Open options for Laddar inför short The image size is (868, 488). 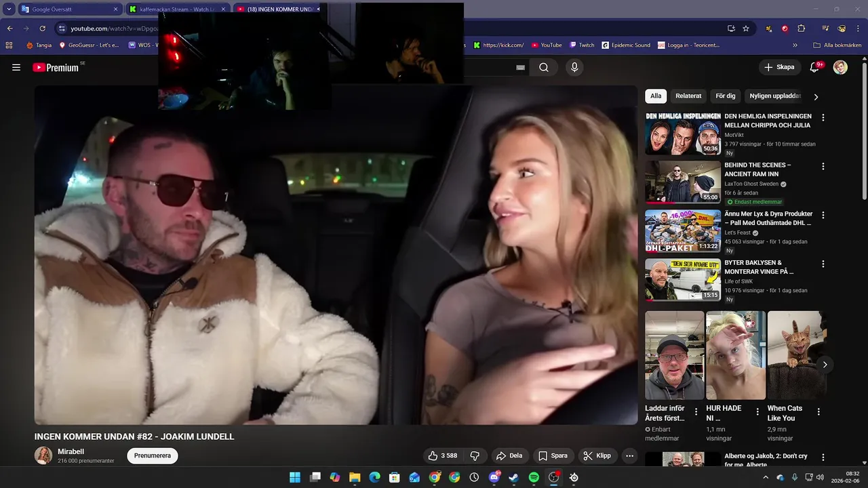pos(696,411)
